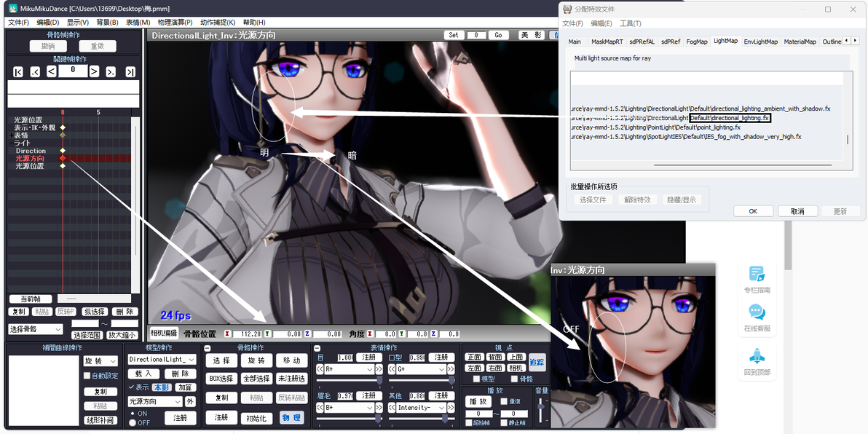Viewport: 868px width, 434px height.
Task: Expand the 表情 tree item
Action: pos(11,135)
